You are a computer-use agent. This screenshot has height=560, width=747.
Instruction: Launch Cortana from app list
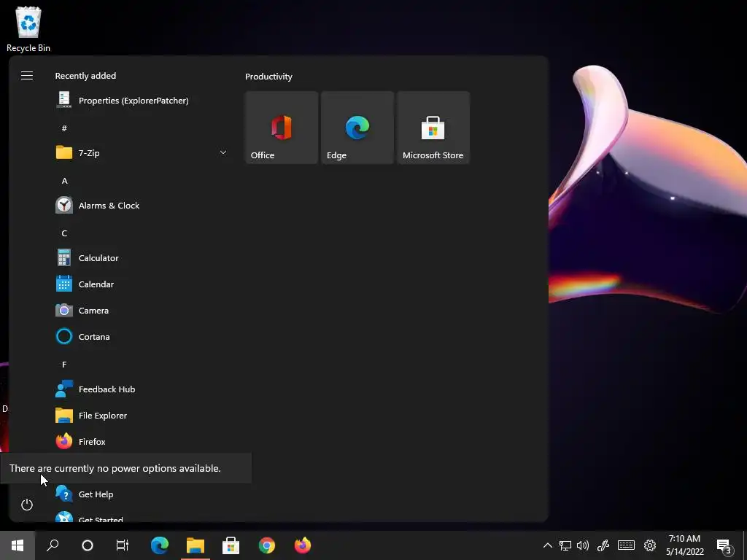pyautogui.click(x=142, y=336)
